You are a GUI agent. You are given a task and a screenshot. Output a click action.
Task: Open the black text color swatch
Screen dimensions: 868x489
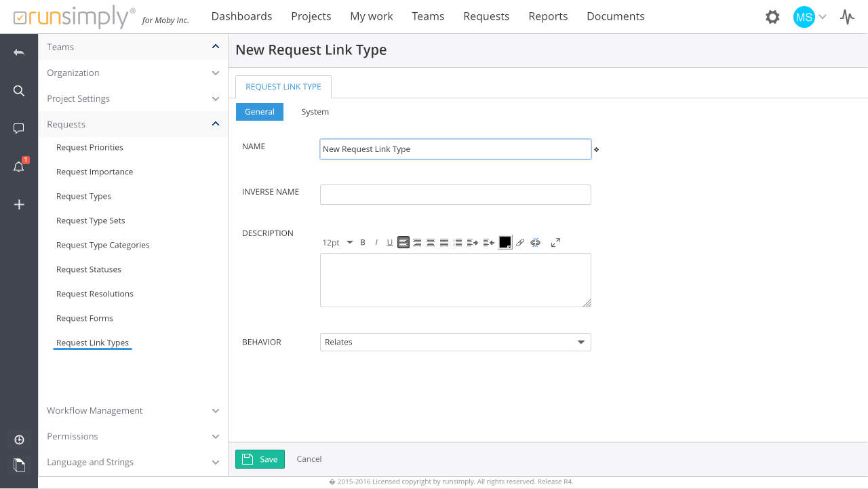tap(505, 243)
